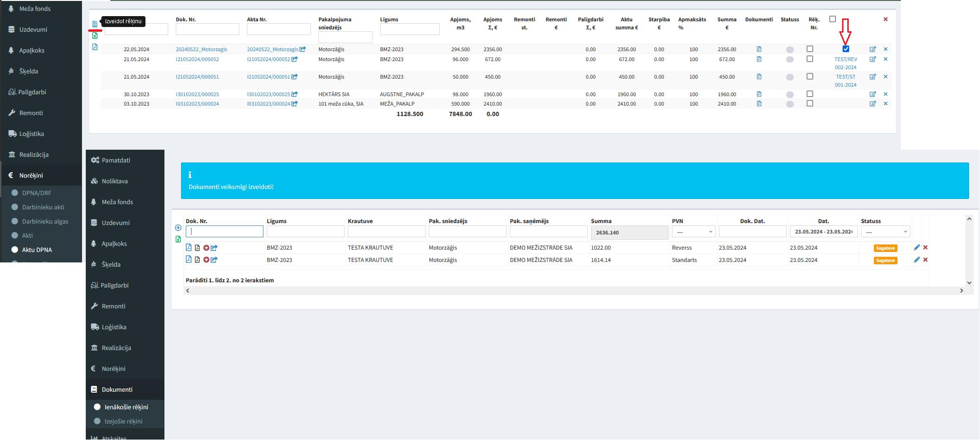Viewport: 980px width, 441px height.
Task: Export acts table to Excel
Action: tap(95, 36)
